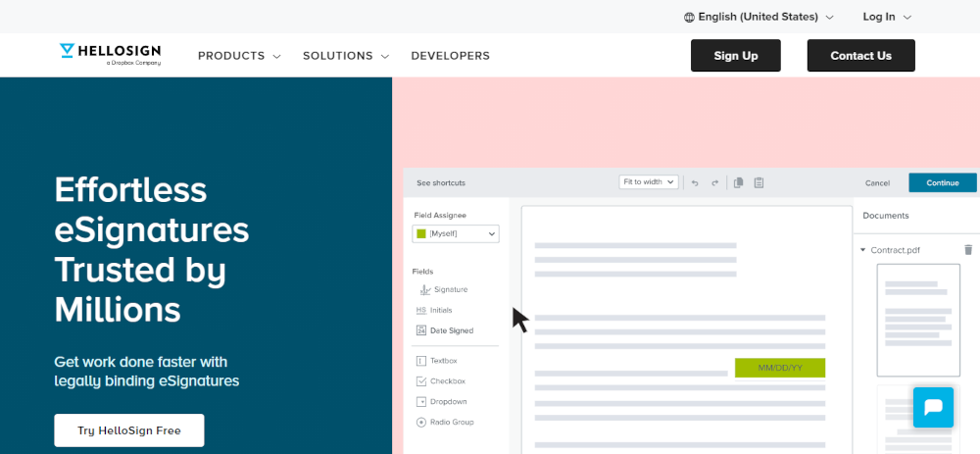Image resolution: width=980 pixels, height=454 pixels.
Task: Select the Textbox field icon
Action: click(421, 361)
